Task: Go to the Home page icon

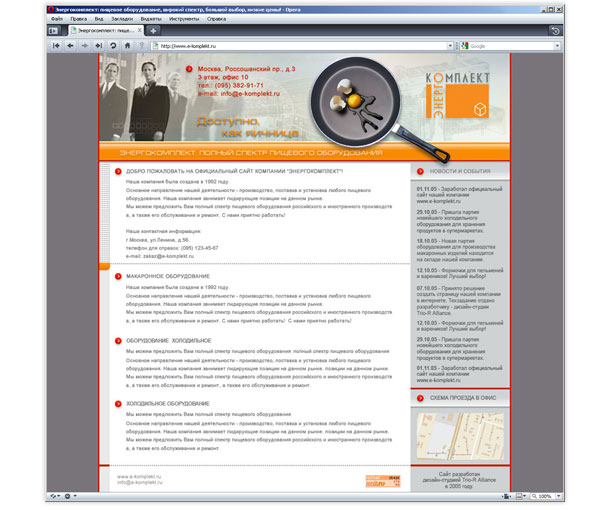Action: (x=127, y=46)
